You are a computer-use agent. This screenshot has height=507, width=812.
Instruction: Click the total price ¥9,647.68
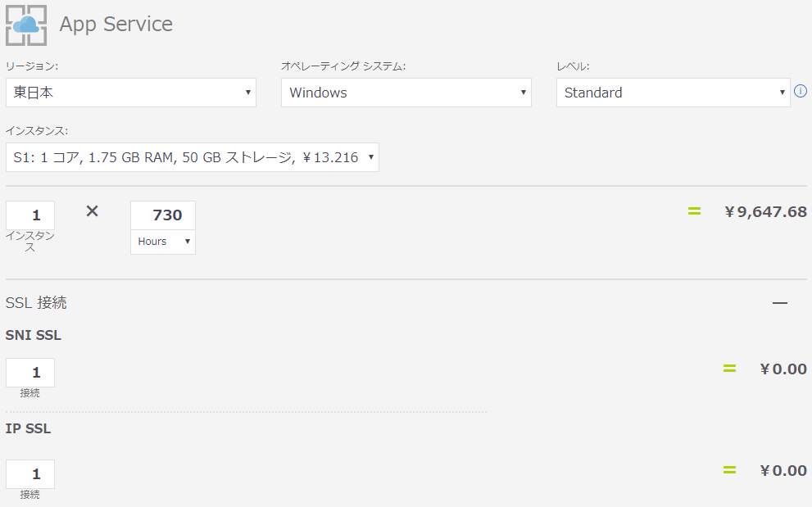click(x=764, y=210)
